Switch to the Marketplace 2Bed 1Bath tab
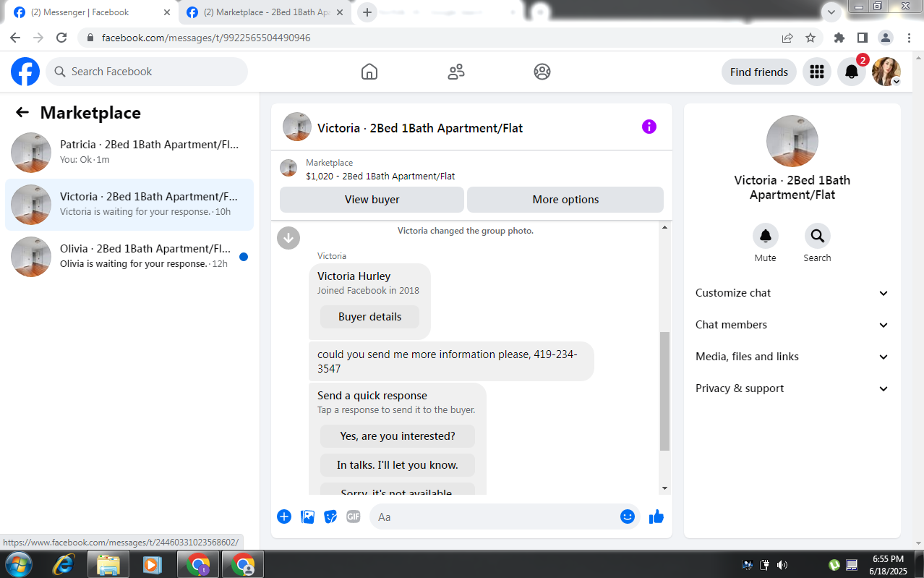The image size is (924, 578). (264, 12)
